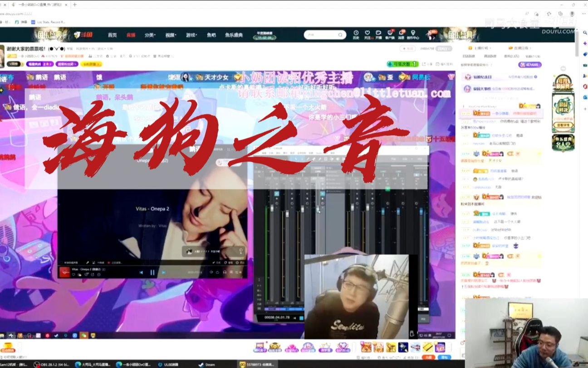Pause the Vitas track in music player
This screenshot has width=588, height=368.
(x=152, y=273)
